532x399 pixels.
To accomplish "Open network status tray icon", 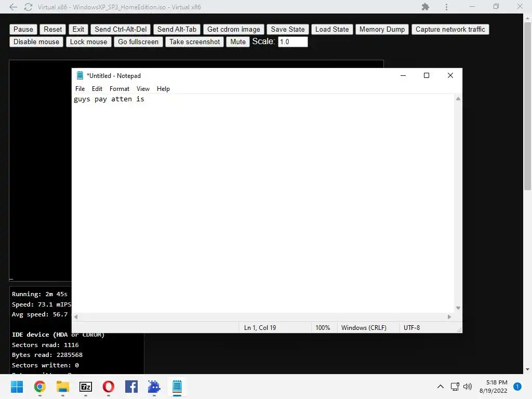I will tap(455, 387).
